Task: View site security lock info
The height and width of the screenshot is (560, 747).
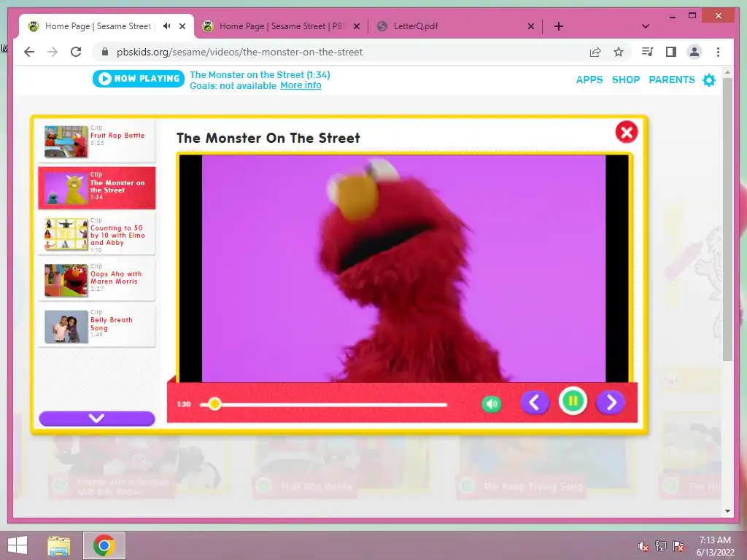Action: (105, 52)
